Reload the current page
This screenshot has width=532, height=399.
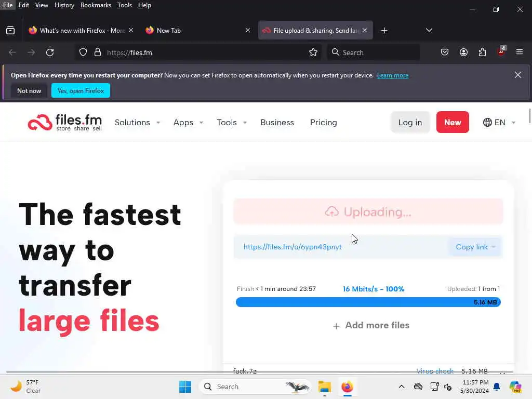click(50, 52)
